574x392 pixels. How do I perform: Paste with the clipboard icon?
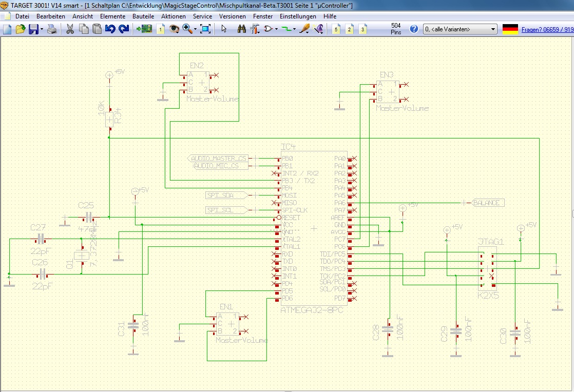[x=97, y=29]
